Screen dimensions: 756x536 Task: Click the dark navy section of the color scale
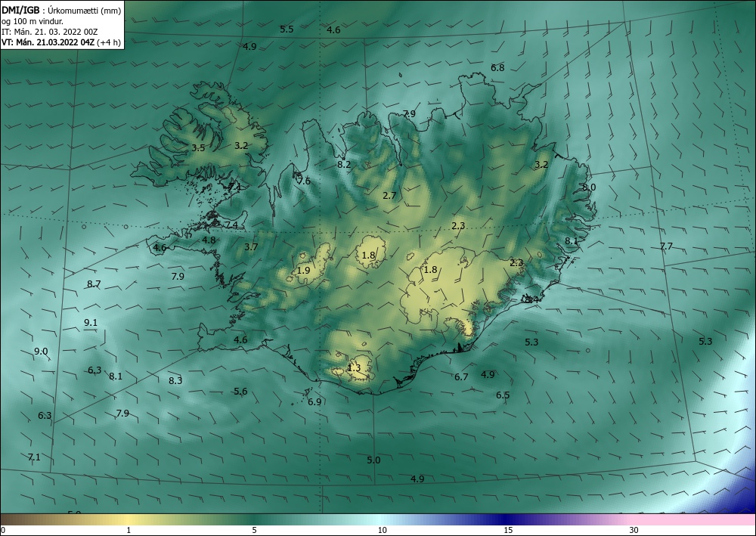tap(507, 519)
